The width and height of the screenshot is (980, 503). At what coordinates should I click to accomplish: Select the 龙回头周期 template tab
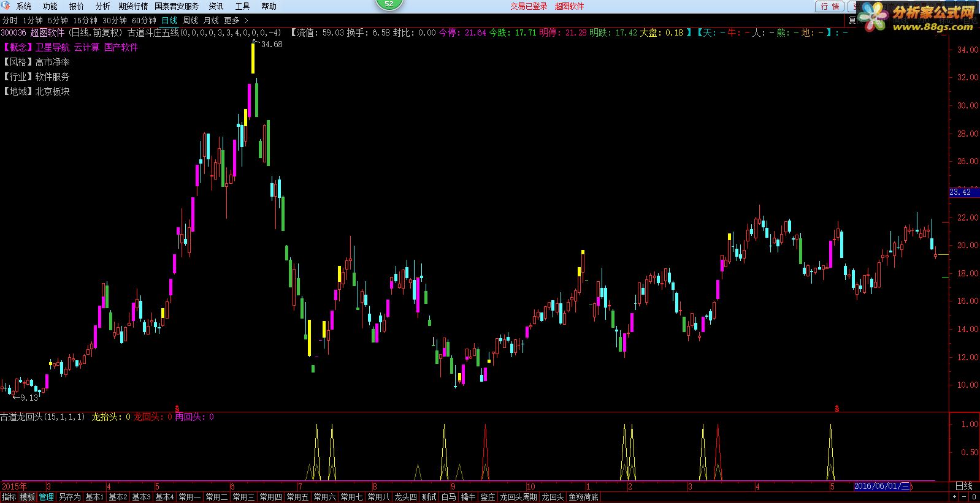pos(518,497)
